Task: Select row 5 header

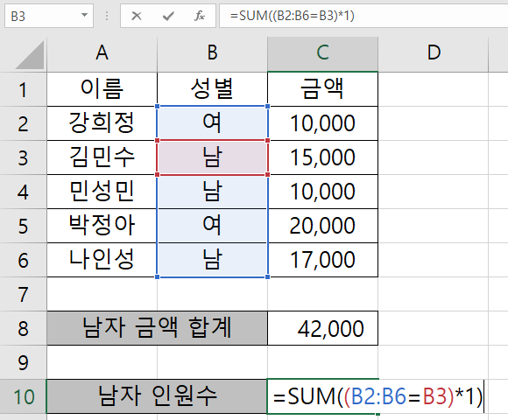Action: click(x=23, y=226)
